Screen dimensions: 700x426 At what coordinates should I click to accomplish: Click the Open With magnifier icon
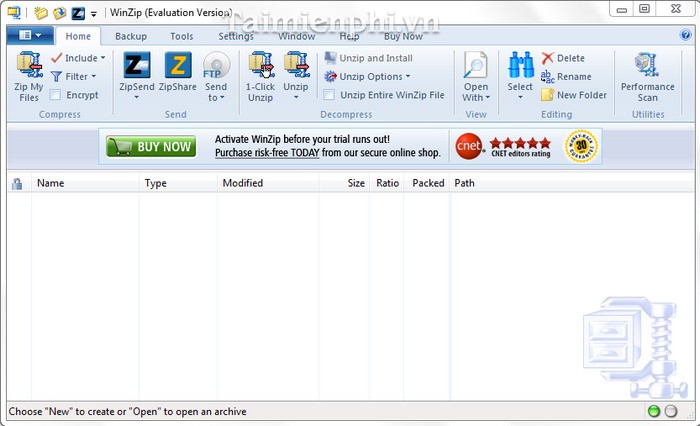click(475, 65)
